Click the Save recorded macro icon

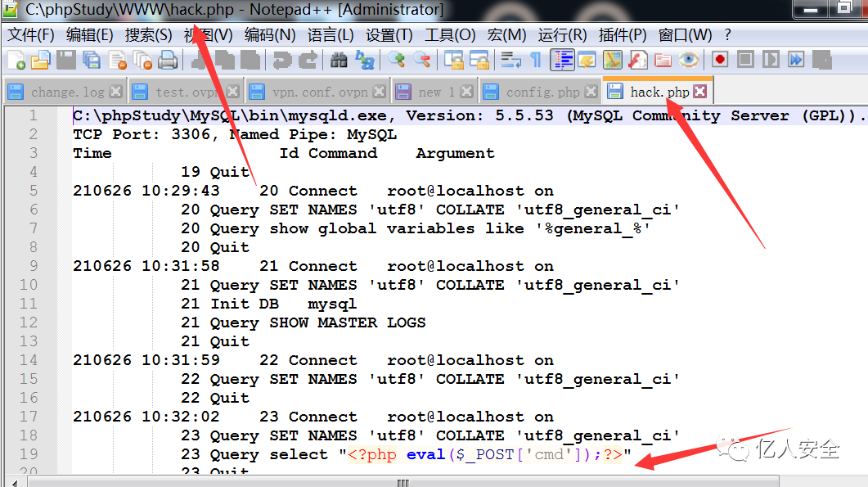pyautogui.click(x=822, y=60)
